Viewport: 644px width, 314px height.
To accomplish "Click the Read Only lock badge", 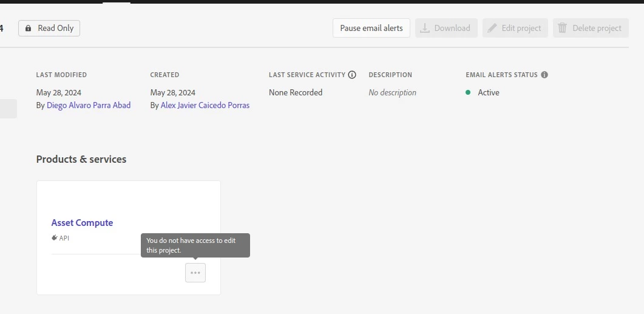I will click(49, 28).
